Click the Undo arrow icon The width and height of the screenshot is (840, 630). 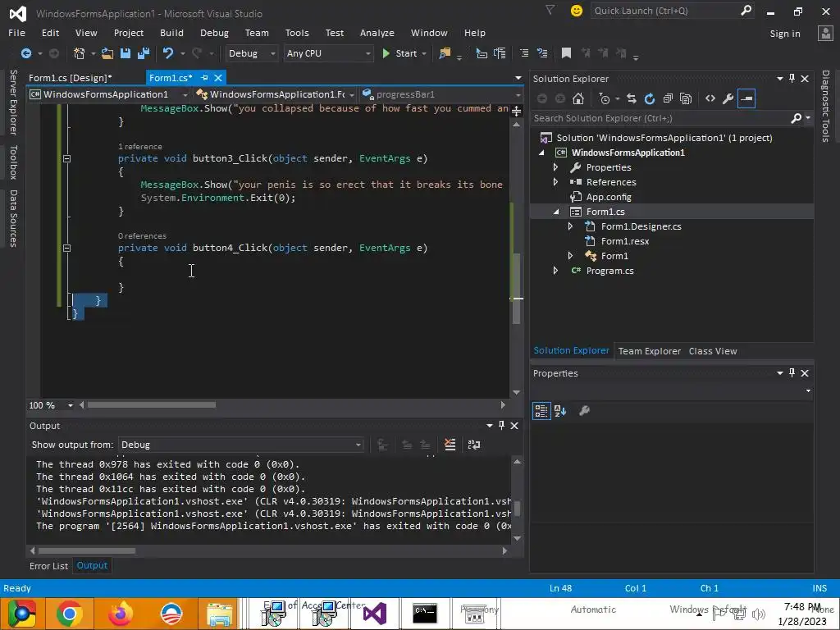168,53
